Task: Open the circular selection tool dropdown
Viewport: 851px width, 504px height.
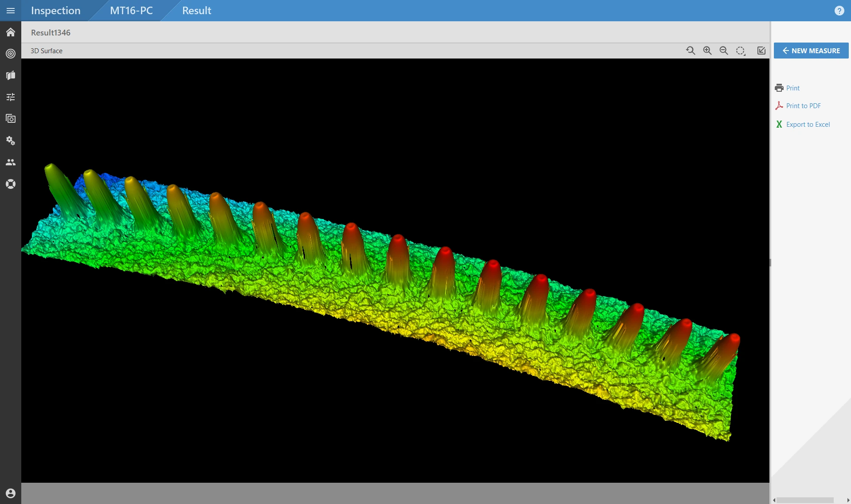Action: 741,51
